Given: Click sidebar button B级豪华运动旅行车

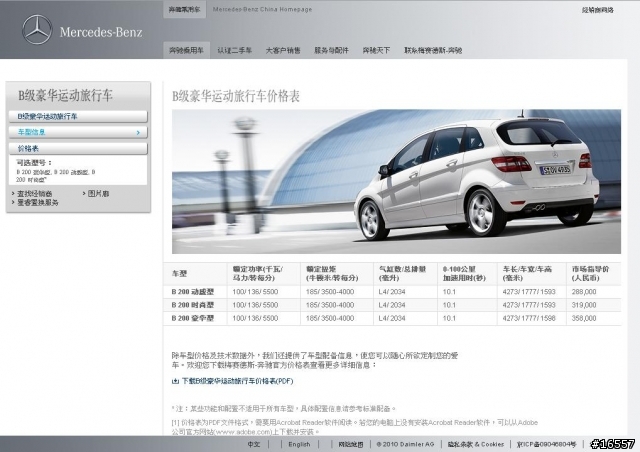Looking at the screenshot, I should point(78,116).
